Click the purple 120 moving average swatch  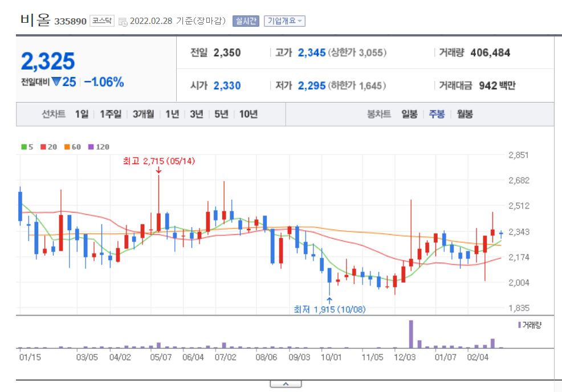pyautogui.click(x=91, y=147)
